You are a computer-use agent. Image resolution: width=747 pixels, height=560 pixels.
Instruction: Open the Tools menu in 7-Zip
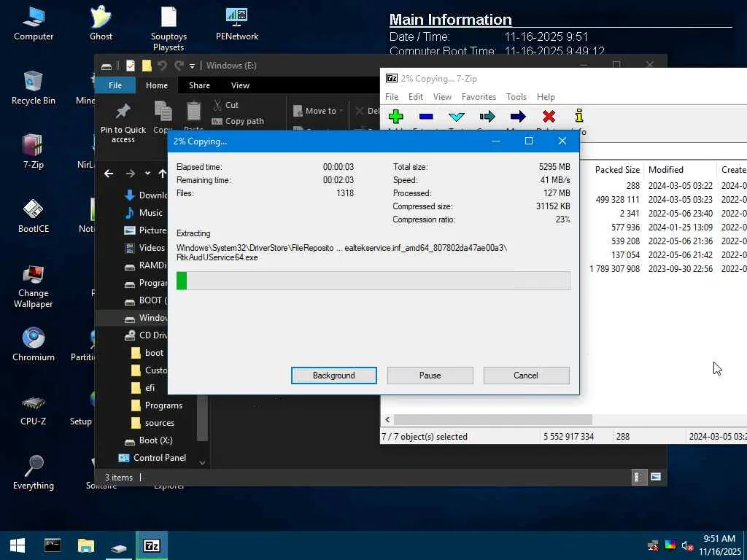coord(516,97)
